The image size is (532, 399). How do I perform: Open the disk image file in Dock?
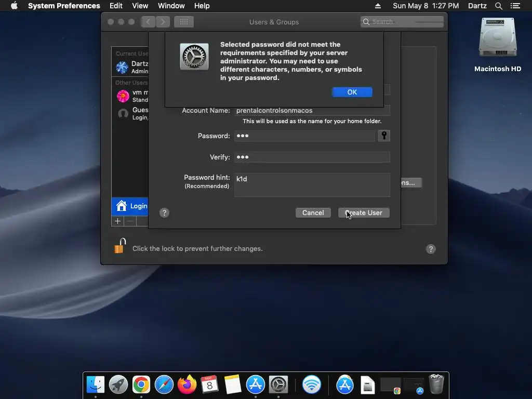367,385
